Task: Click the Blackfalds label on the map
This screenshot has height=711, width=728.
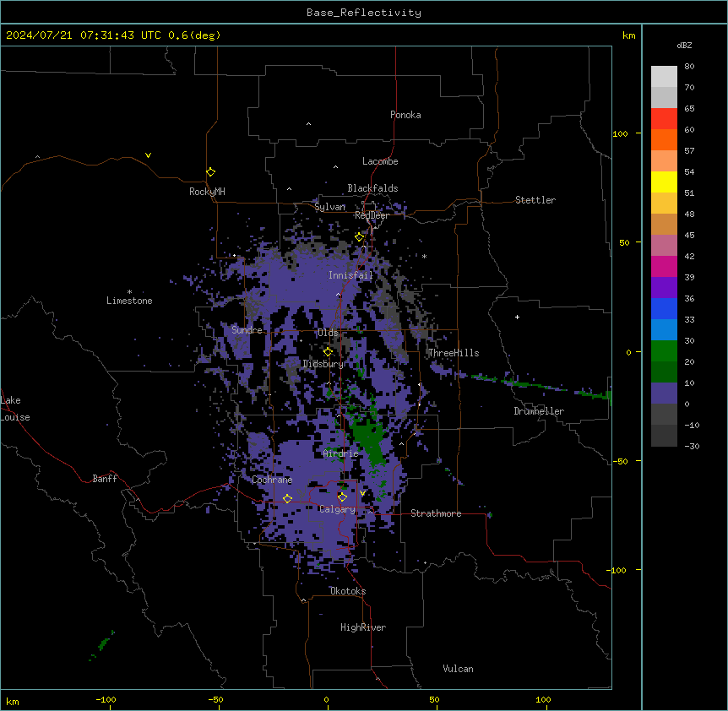Action: click(372, 188)
